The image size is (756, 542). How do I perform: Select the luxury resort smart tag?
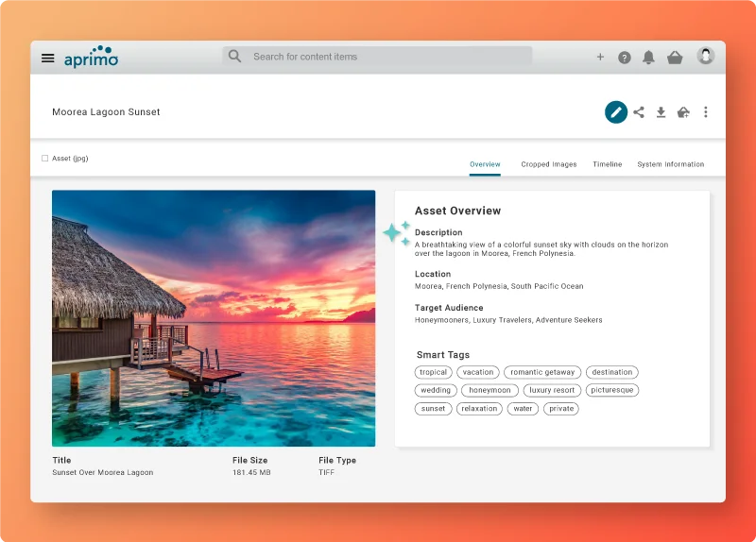coord(552,390)
